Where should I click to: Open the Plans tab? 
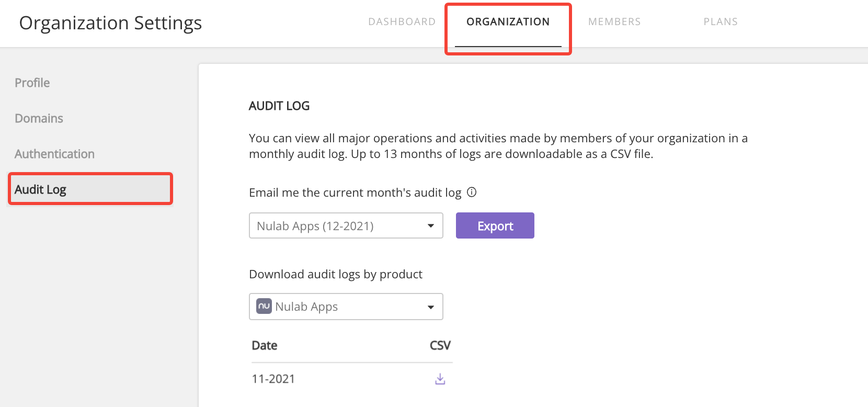coord(721,21)
